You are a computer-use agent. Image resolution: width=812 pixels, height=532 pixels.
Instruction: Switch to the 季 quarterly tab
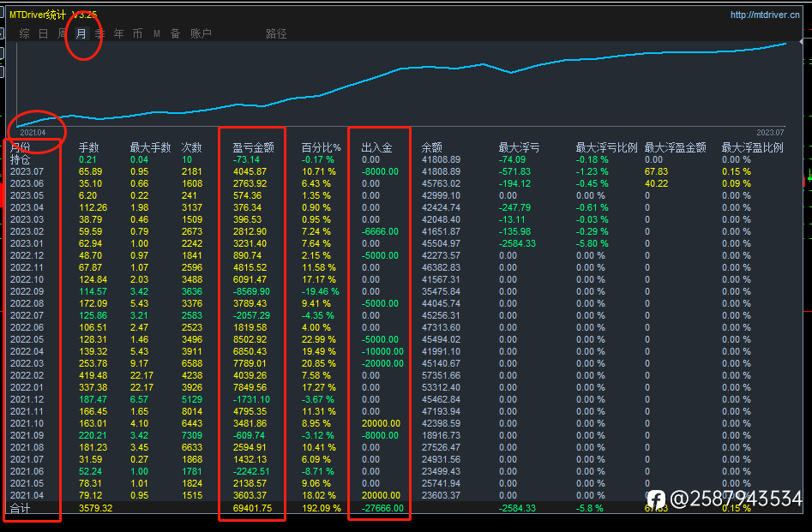(x=100, y=33)
